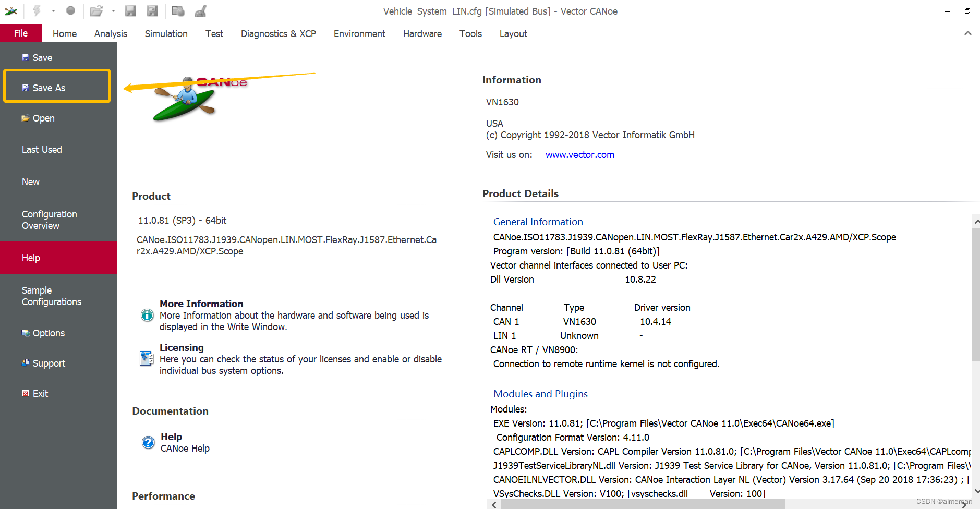Switch to the Analysis ribbon tab
The image size is (980, 509).
pyautogui.click(x=111, y=34)
